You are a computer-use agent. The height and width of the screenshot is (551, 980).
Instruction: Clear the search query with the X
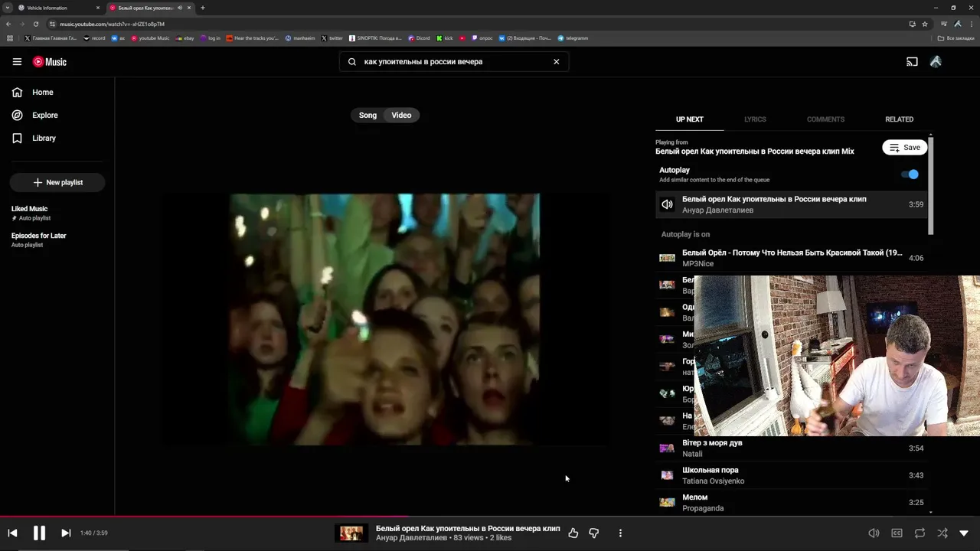click(x=557, y=62)
